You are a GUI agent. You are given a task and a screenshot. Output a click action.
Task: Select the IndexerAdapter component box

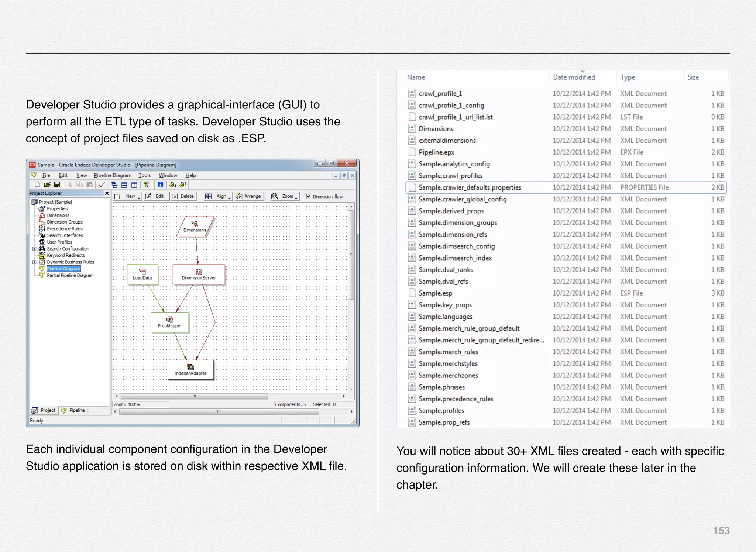(x=191, y=370)
